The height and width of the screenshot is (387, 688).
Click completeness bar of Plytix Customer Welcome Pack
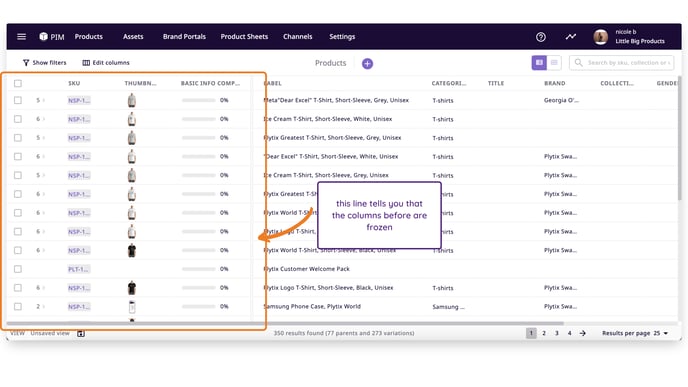click(199, 269)
